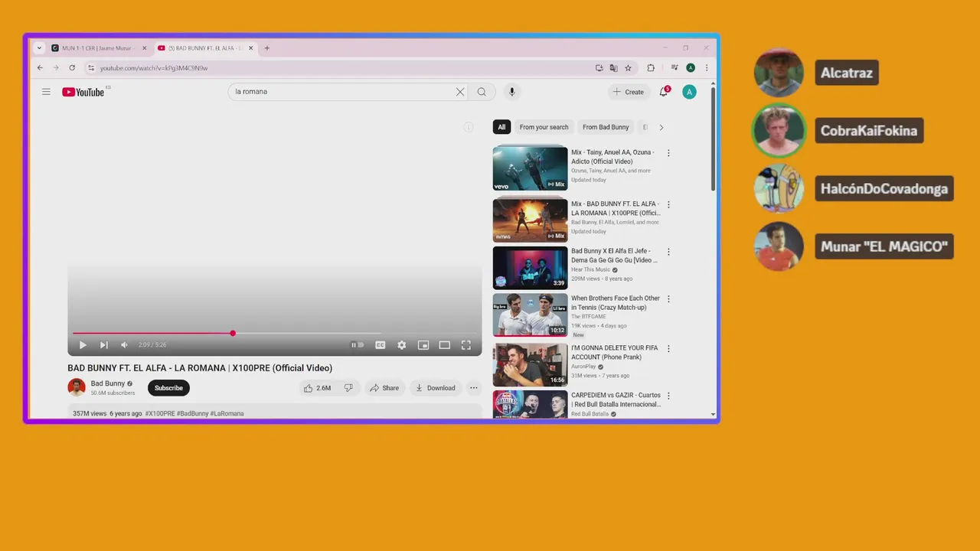Select 'From your search' chip

[x=544, y=127]
